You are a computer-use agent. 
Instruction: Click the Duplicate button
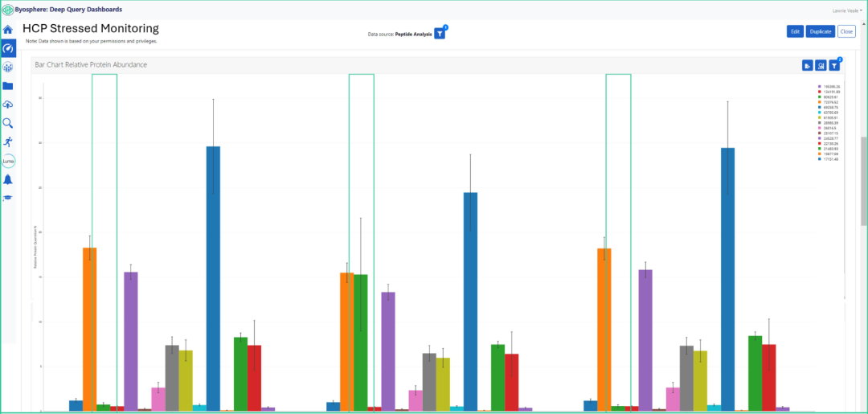pos(820,31)
